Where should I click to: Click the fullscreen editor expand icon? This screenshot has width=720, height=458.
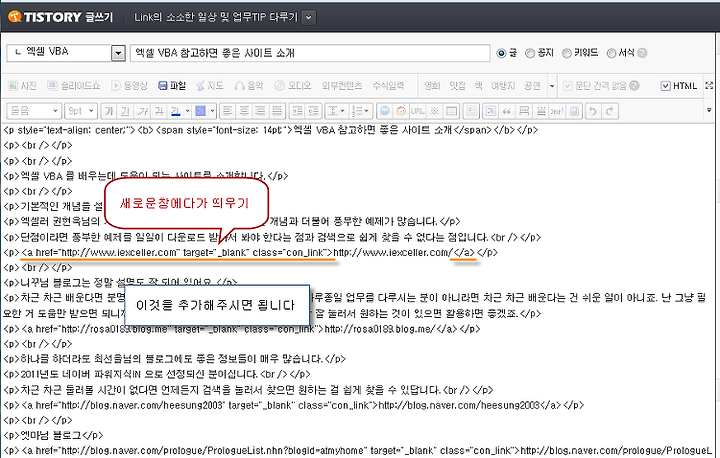[710, 85]
